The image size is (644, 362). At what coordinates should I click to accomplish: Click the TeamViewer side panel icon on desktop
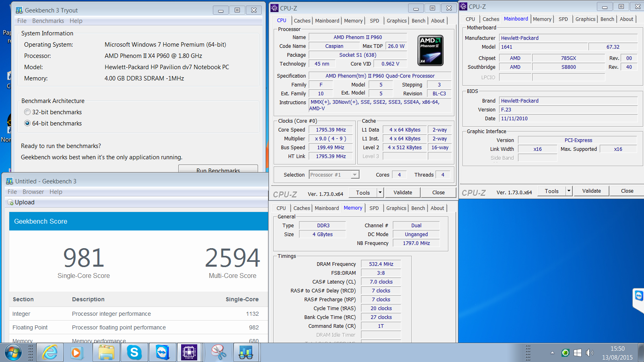(x=639, y=296)
